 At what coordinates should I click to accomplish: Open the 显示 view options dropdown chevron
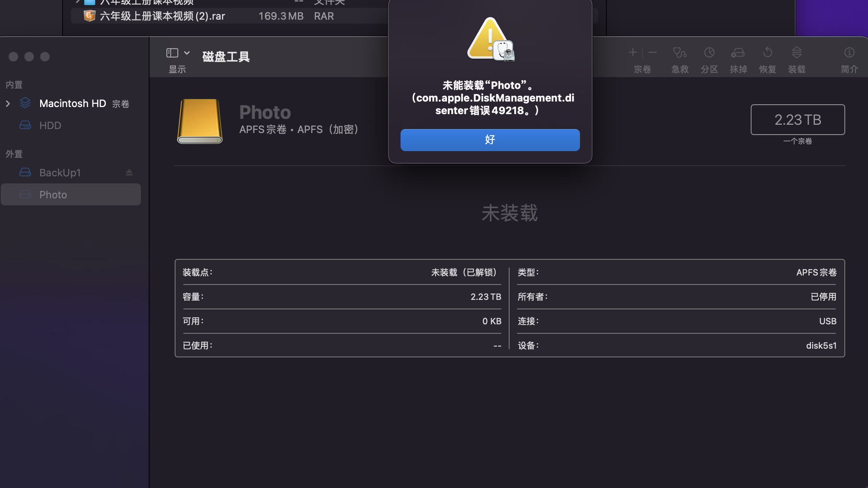[187, 53]
